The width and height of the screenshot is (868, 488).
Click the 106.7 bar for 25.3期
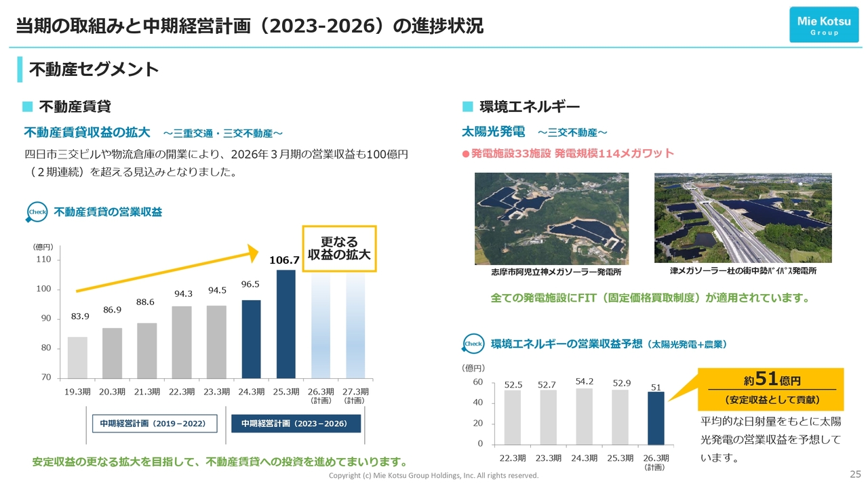[x=285, y=323]
